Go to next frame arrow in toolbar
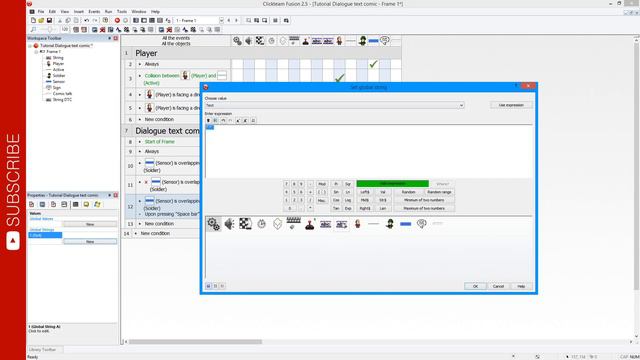 (236, 20)
